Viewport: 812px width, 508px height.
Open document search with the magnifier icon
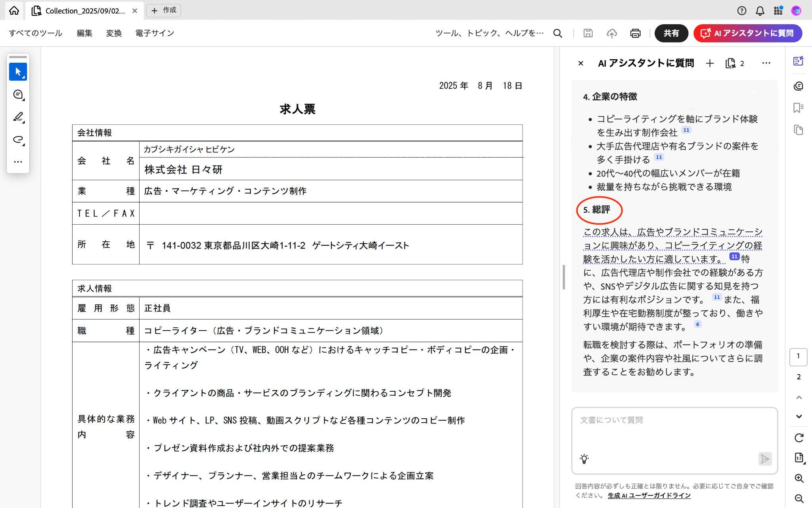557,33
